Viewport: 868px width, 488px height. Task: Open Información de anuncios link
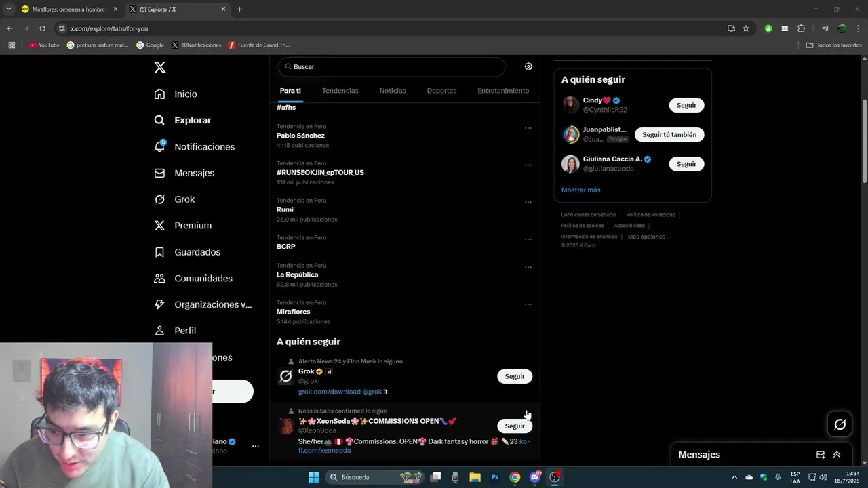click(589, 237)
